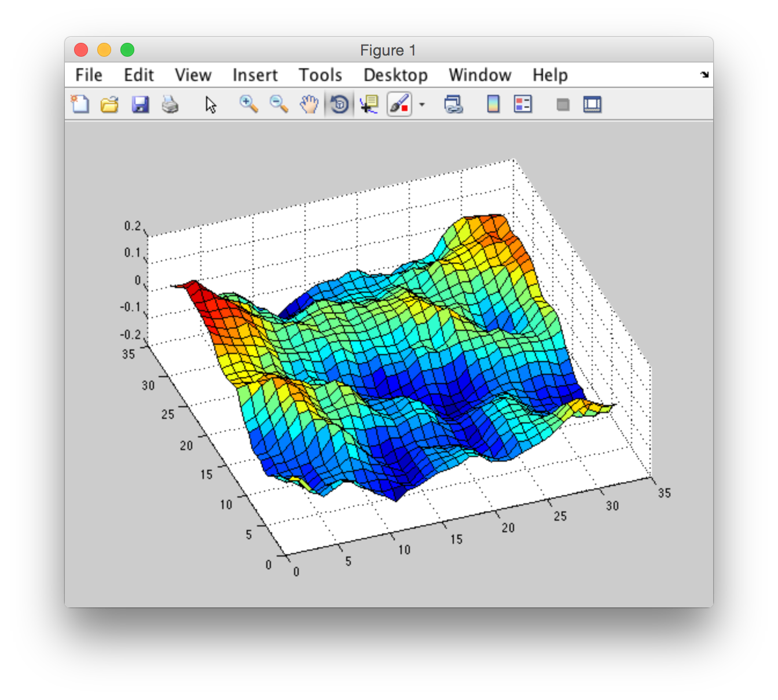This screenshot has height=700, width=778.
Task: Click the Link Plot icon
Action: pos(453,105)
